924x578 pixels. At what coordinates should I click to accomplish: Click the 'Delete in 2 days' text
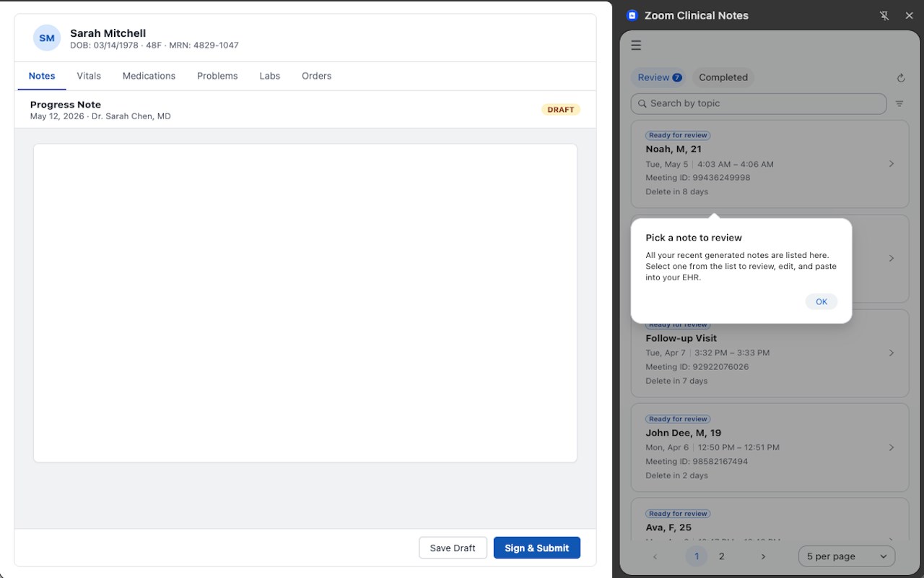click(x=676, y=476)
